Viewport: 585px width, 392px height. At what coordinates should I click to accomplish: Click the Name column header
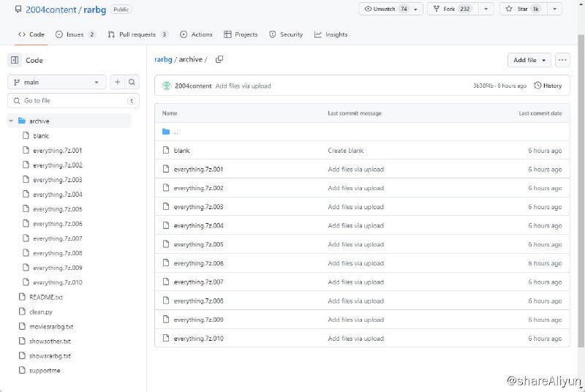170,113
